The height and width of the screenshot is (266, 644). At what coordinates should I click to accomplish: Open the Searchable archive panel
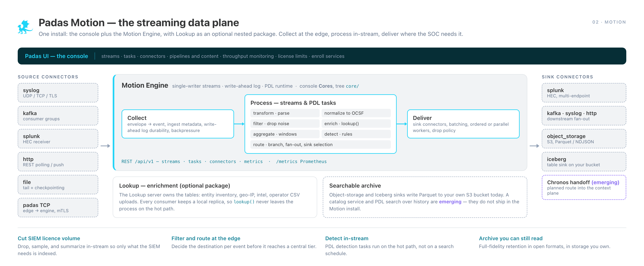click(x=425, y=197)
